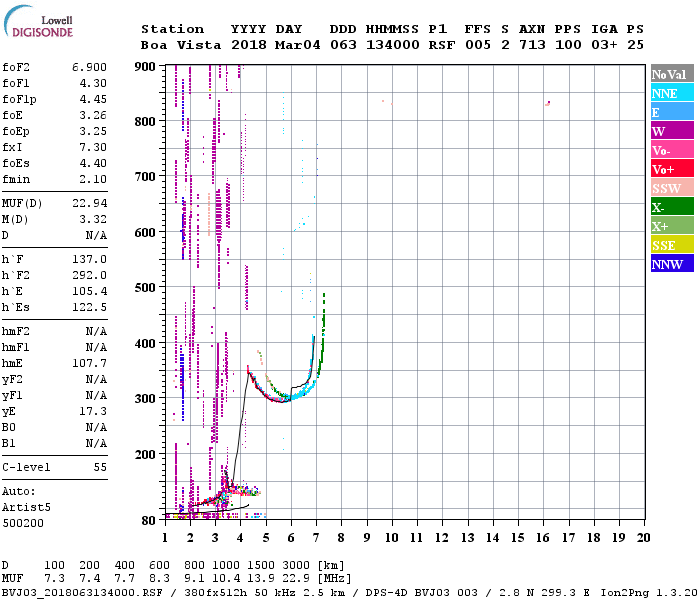Click MUF 10.4 in the distance table
Viewport: 700px width, 600px height.
[x=226, y=579]
